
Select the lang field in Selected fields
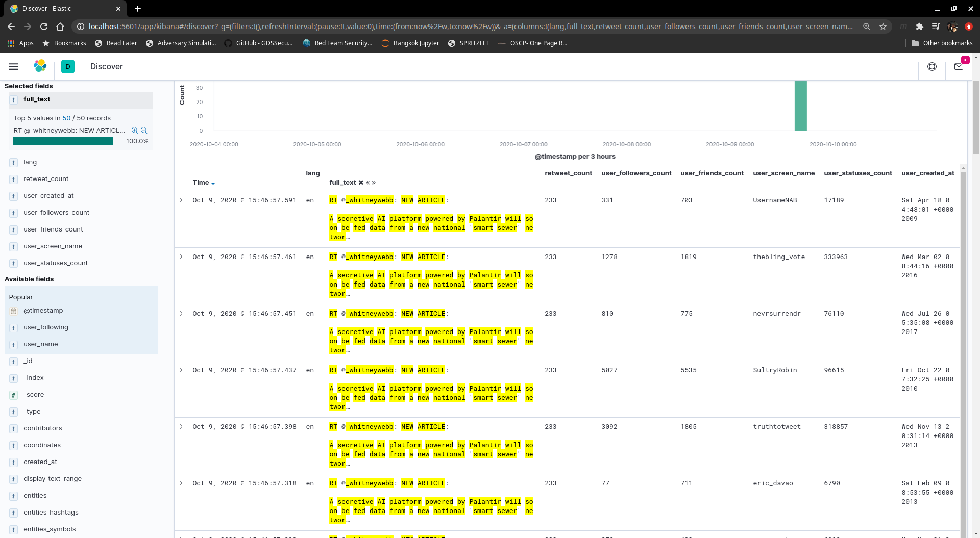30,162
